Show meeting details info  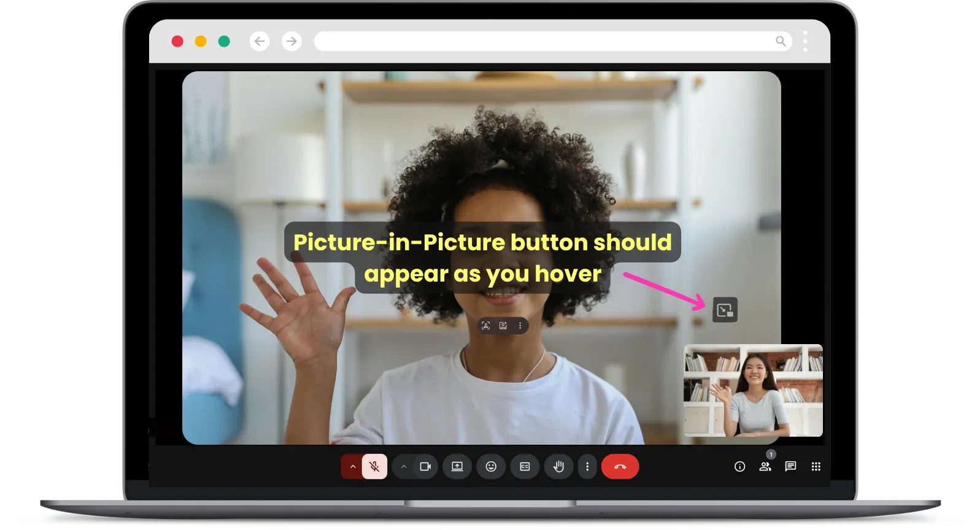pyautogui.click(x=739, y=467)
